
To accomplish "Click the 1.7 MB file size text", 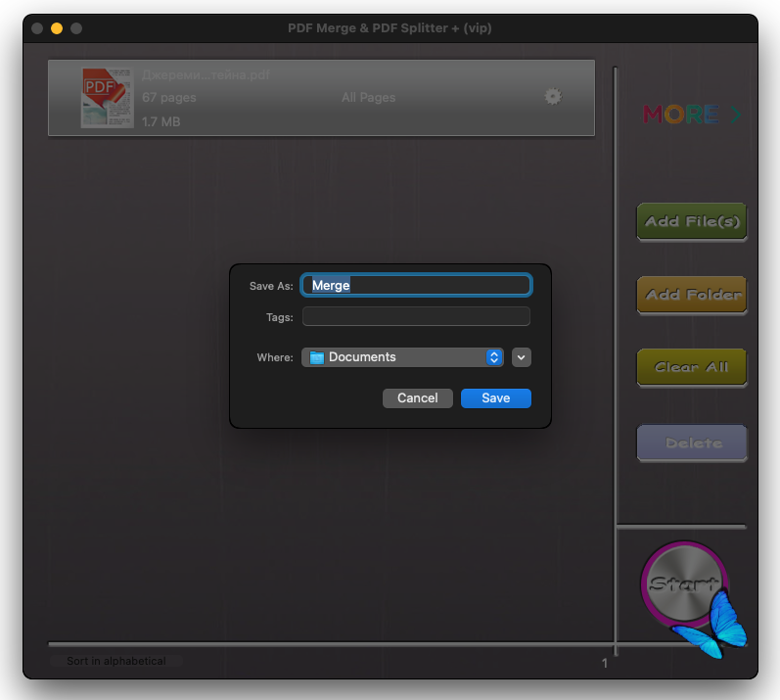I will pos(161,122).
